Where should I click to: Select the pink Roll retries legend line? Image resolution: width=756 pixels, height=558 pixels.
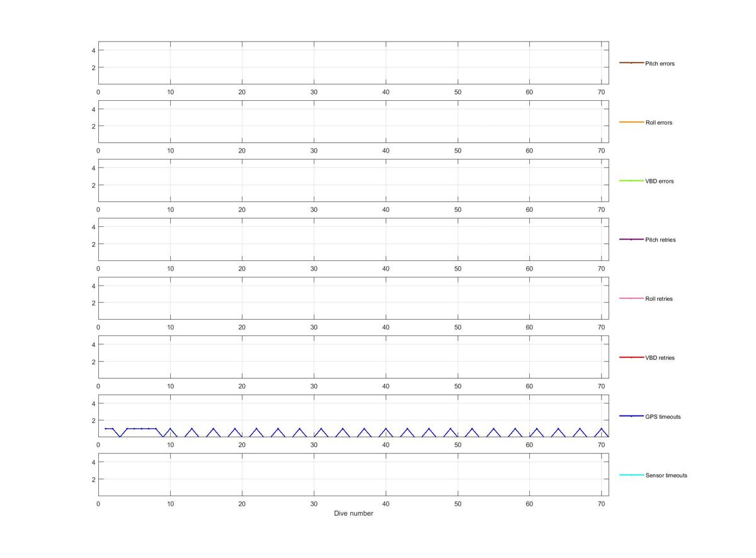[x=631, y=298]
